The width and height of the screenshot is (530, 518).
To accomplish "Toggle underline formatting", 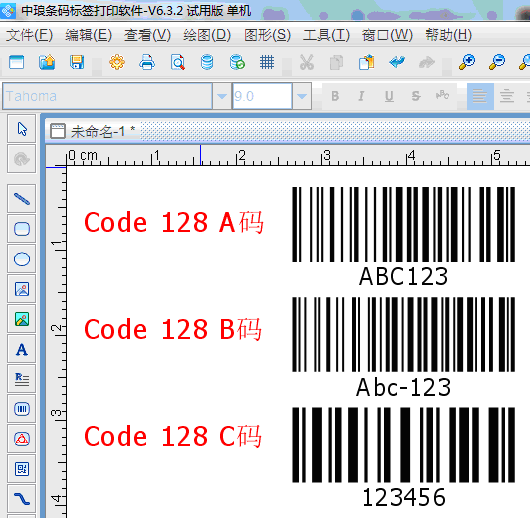I will click(x=389, y=96).
